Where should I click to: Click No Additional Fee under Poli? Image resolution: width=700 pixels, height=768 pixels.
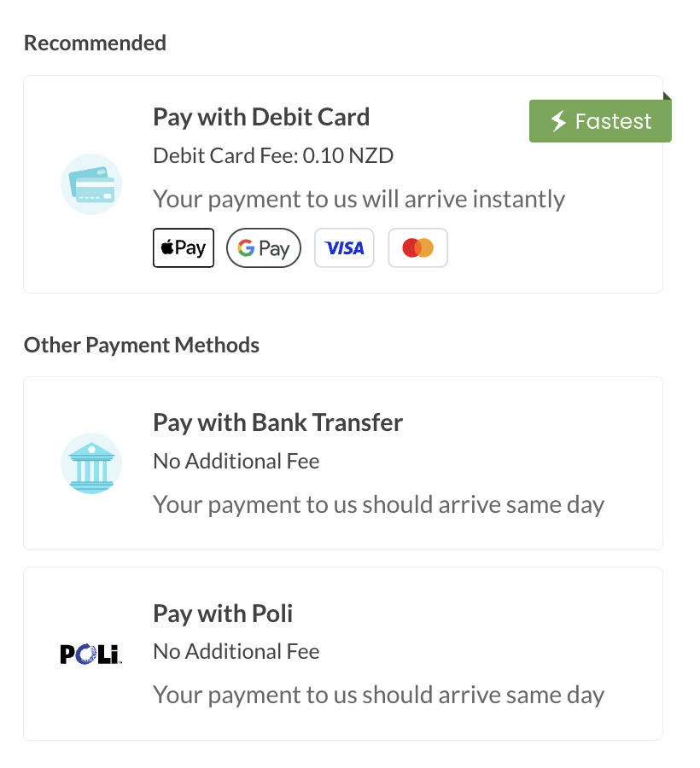coord(236,652)
